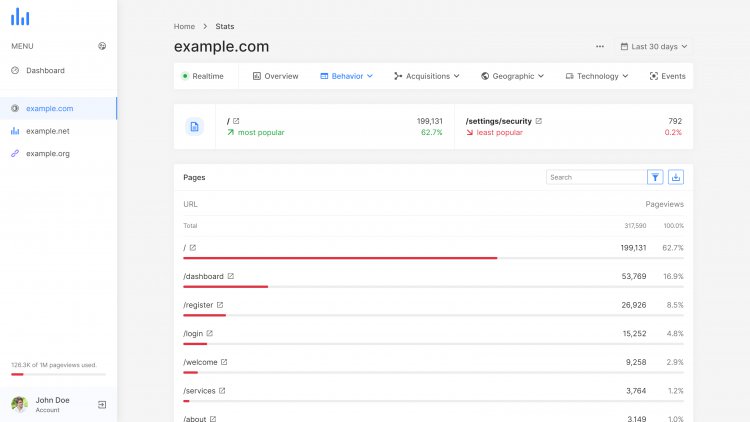Click the Technology devices icon
Screen dimensions: 750x422
569,76
